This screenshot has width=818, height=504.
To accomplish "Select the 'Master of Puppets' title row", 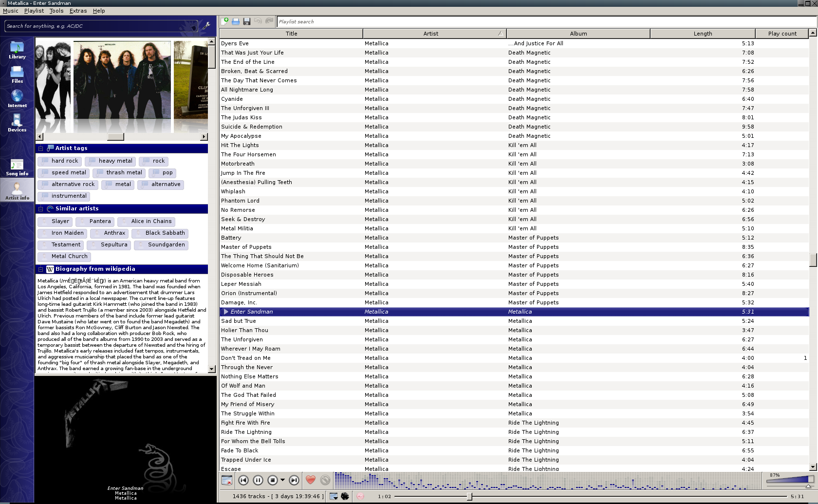I will [514, 247].
